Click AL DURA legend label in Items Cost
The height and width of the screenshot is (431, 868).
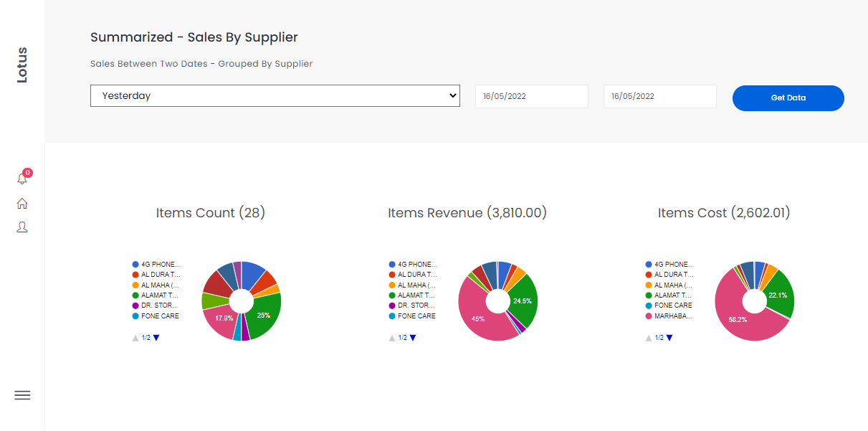coord(674,275)
